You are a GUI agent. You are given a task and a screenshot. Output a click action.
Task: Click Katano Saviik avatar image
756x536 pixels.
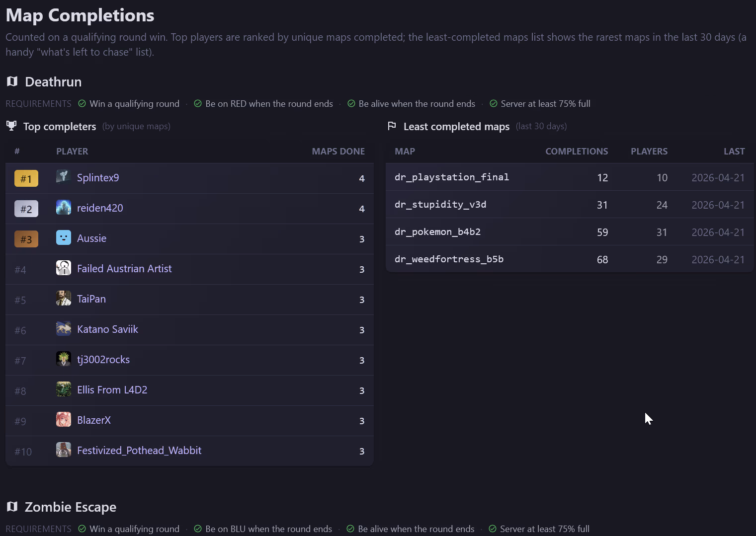click(64, 328)
